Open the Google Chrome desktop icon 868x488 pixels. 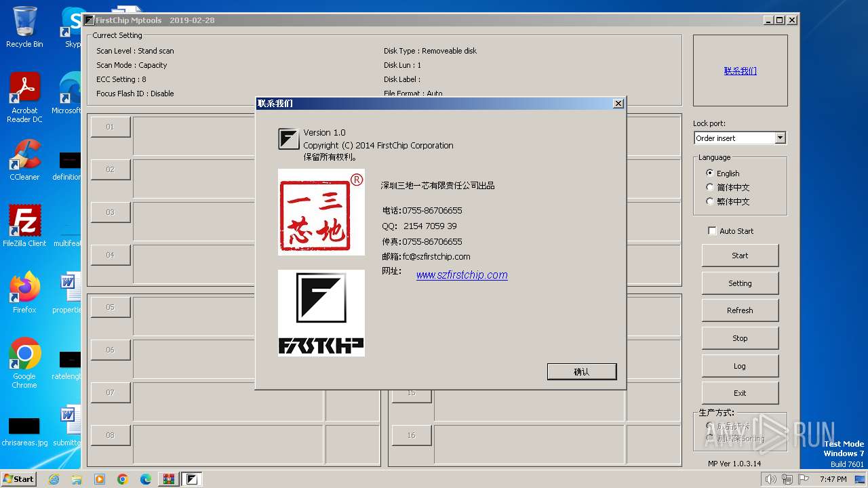tap(24, 363)
